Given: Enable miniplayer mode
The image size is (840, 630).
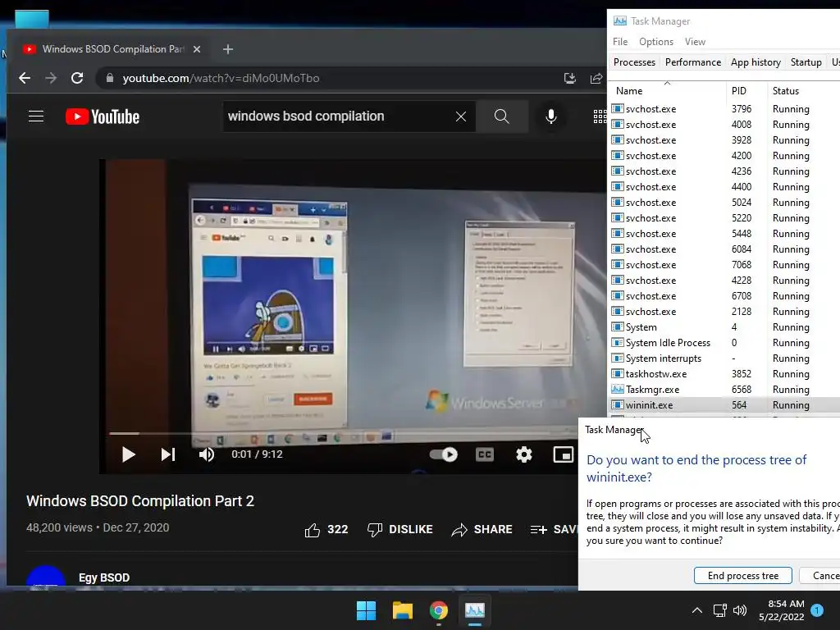Looking at the screenshot, I should 563,454.
